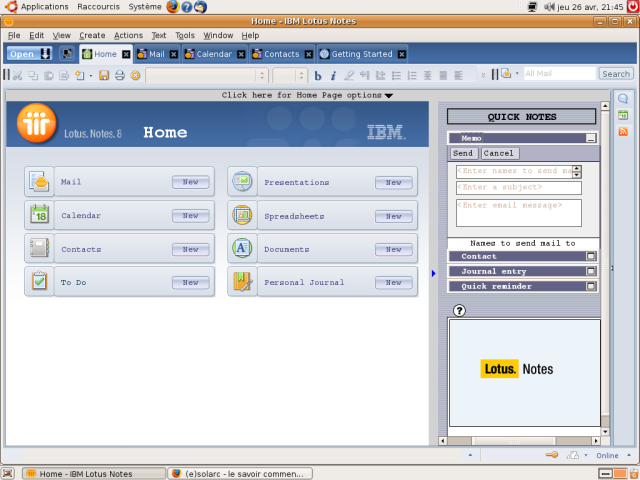This screenshot has width=640, height=480.
Task: Click New button for Calendar
Action: [x=190, y=216]
